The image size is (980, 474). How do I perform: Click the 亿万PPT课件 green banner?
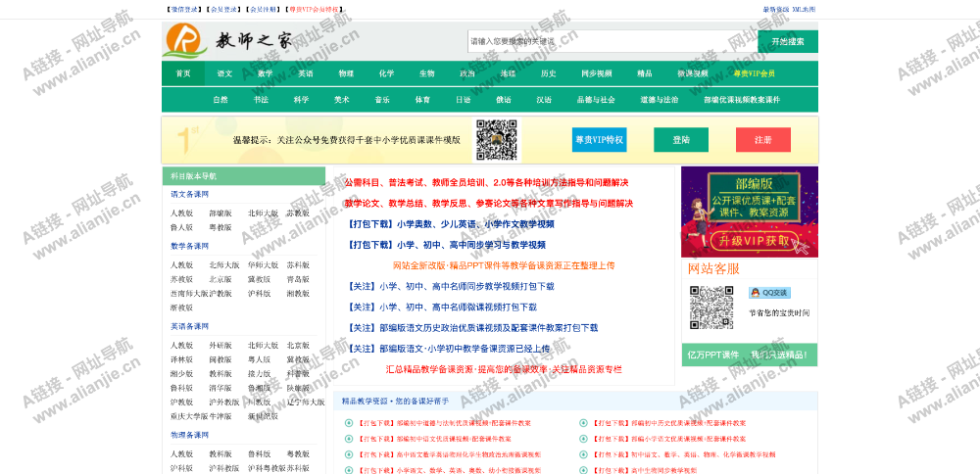click(x=750, y=355)
